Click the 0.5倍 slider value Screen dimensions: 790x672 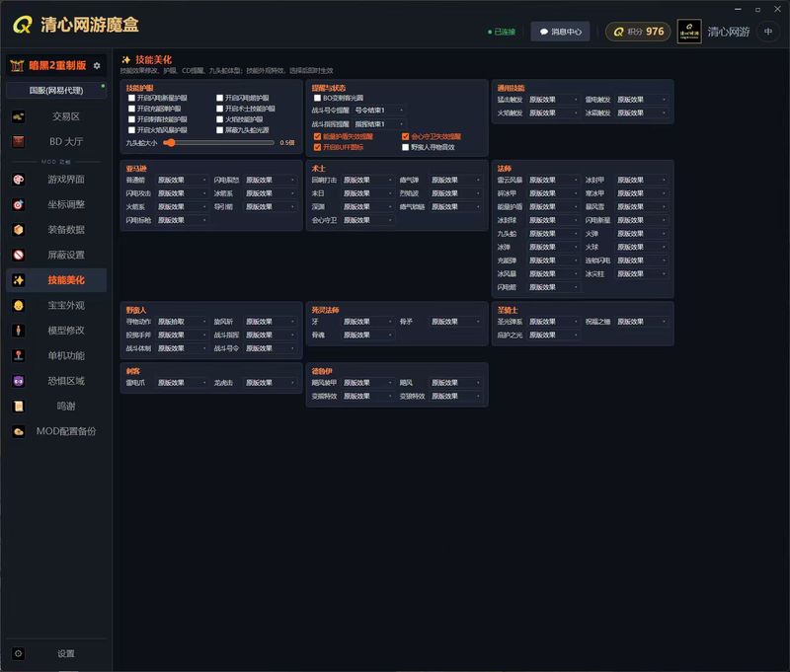pyautogui.click(x=287, y=143)
